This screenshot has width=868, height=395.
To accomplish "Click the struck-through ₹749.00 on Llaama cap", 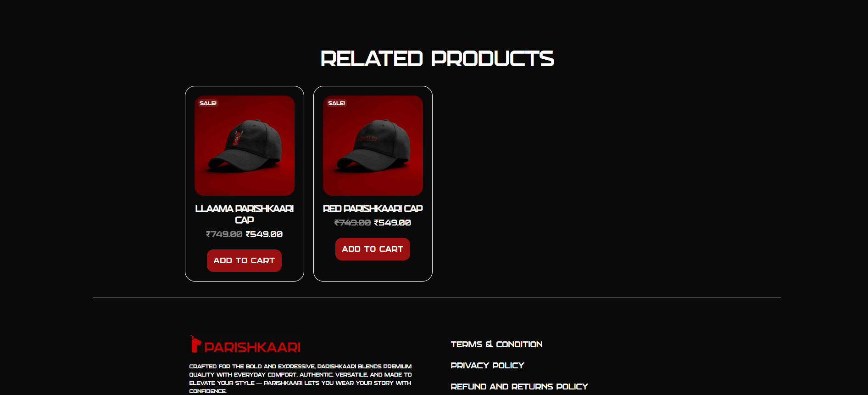I will pyautogui.click(x=224, y=234).
